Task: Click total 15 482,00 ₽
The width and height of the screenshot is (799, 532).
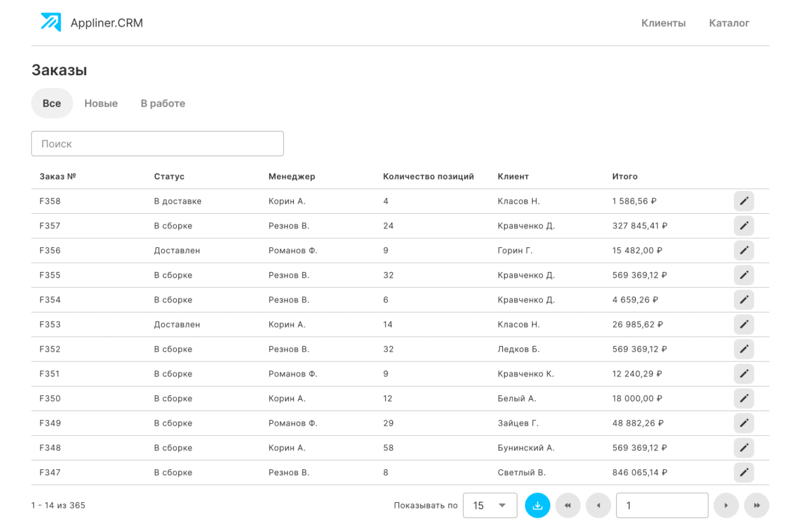Action: click(637, 250)
